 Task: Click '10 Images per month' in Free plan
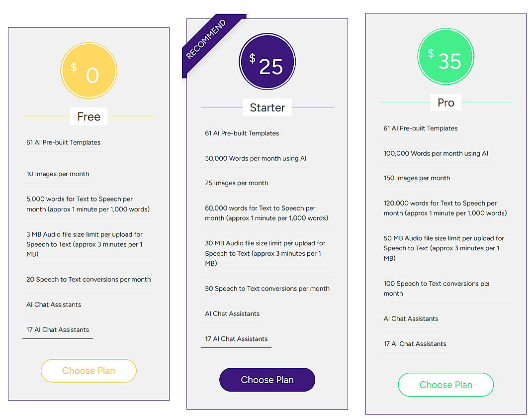point(57,174)
